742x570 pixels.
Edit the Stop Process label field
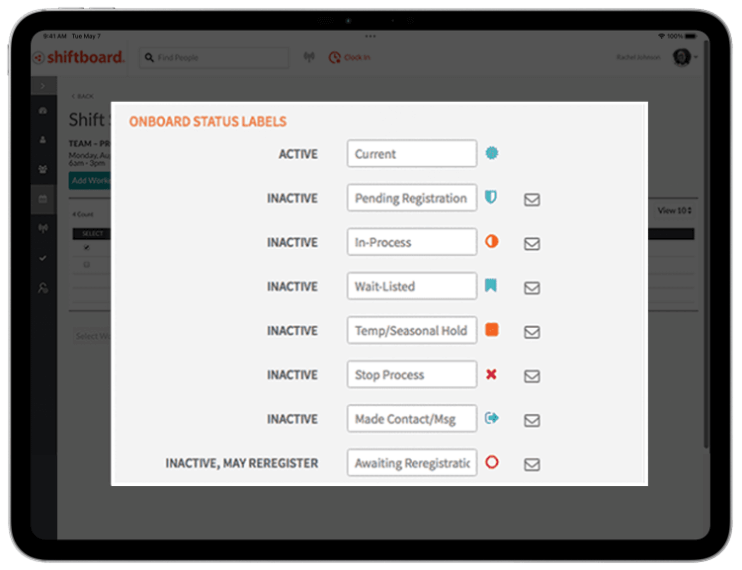412,374
